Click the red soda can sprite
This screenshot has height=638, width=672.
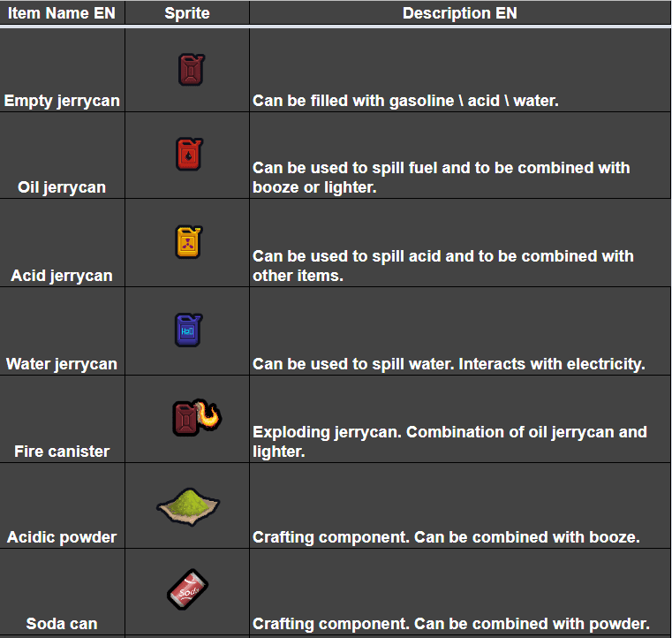coord(187,589)
